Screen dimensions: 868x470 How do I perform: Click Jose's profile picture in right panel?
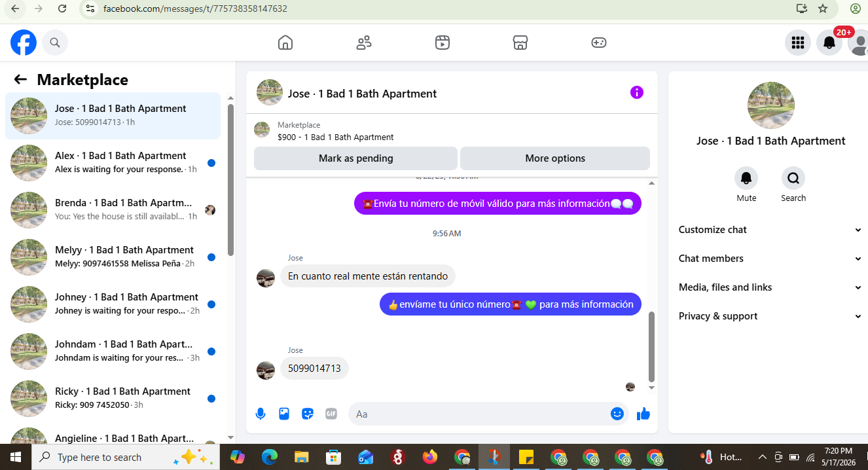click(770, 105)
